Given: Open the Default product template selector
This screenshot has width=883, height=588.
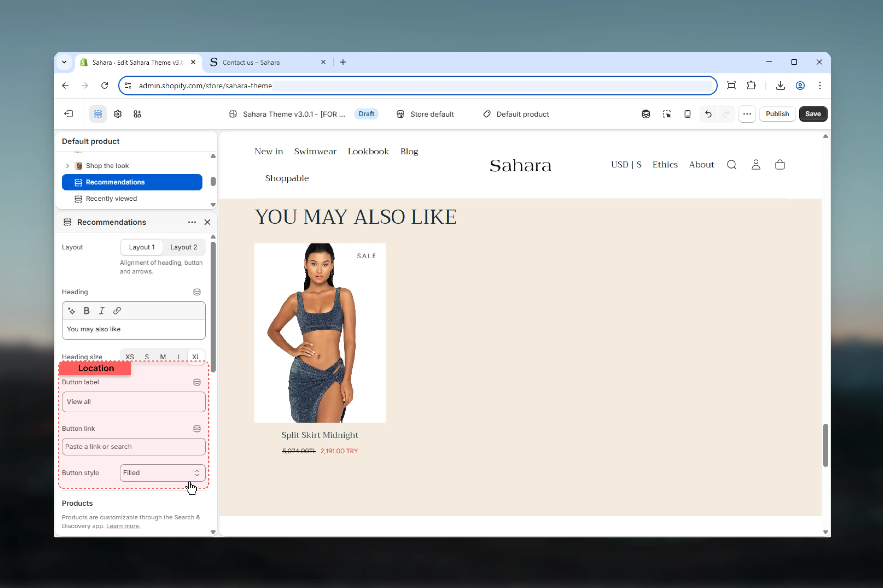Looking at the screenshot, I should (516, 114).
